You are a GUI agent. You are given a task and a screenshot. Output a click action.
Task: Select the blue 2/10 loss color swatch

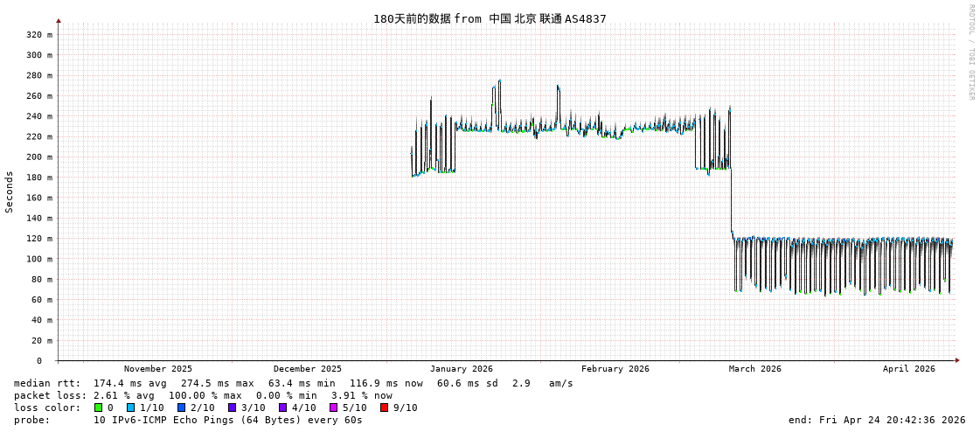tap(182, 408)
